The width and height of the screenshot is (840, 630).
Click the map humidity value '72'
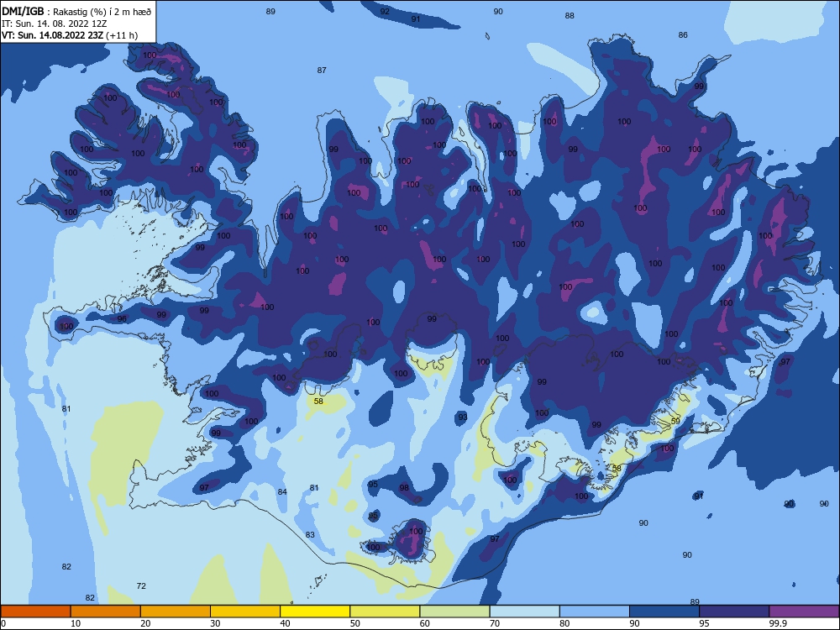[x=141, y=586]
